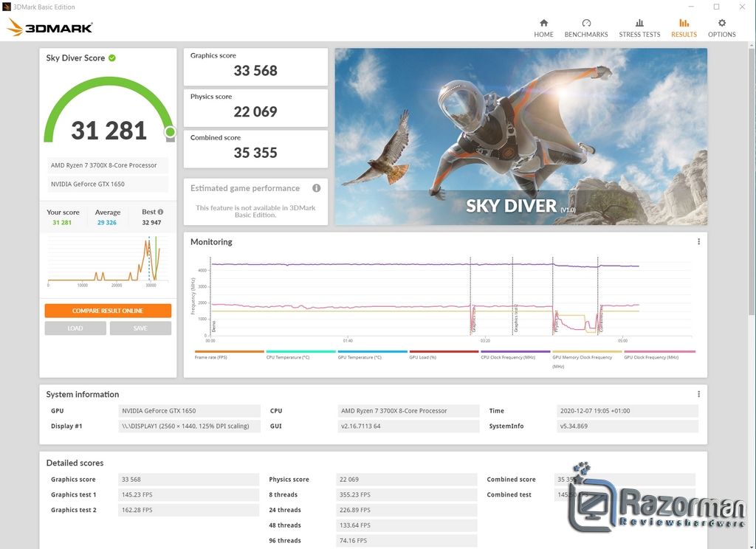Click Graphics test 1 value 145.23 FPS
This screenshot has height=549, width=756.
[x=188, y=494]
